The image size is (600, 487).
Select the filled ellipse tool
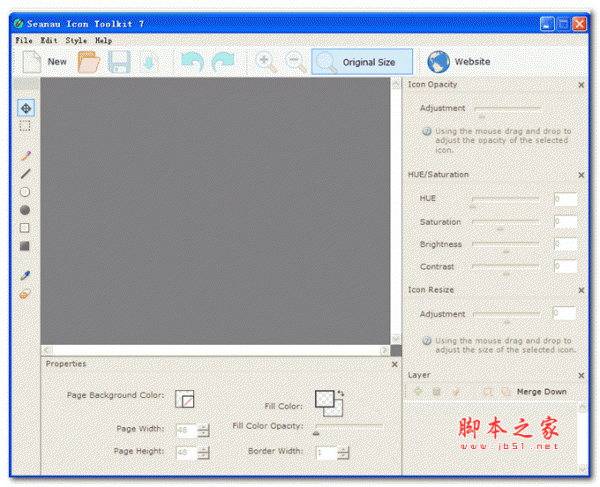(25, 210)
